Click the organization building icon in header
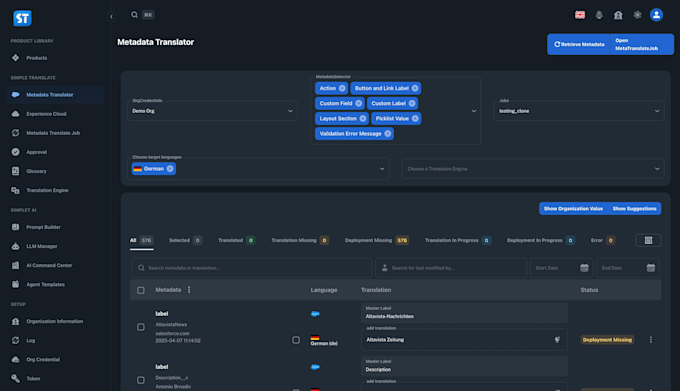The width and height of the screenshot is (680, 391). pos(618,15)
